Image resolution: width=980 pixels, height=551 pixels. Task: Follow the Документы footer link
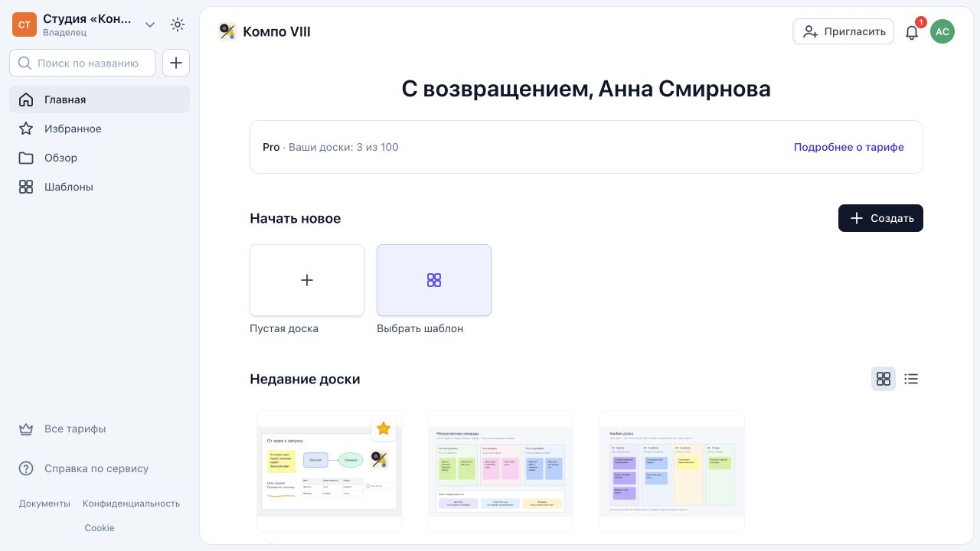tap(44, 504)
